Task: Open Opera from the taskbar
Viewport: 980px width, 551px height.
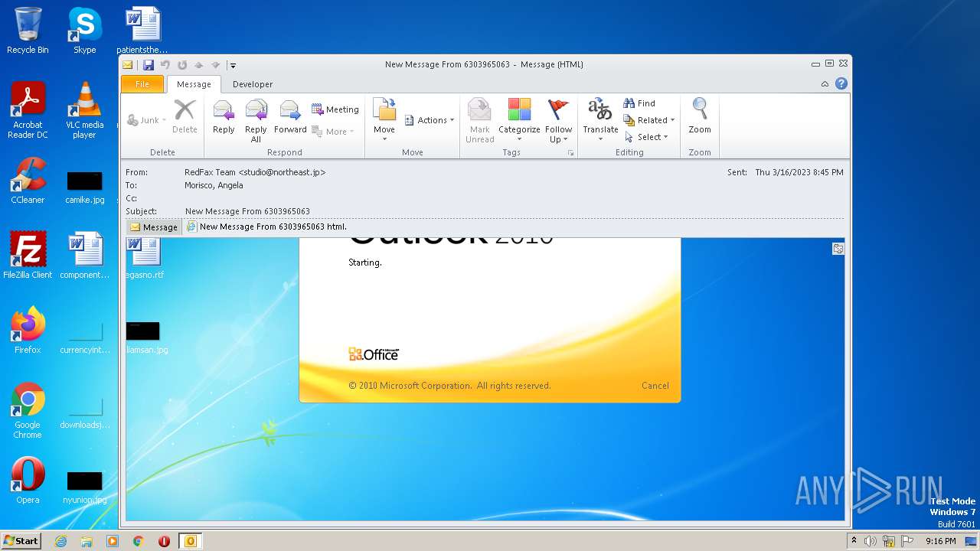Action: (164, 541)
